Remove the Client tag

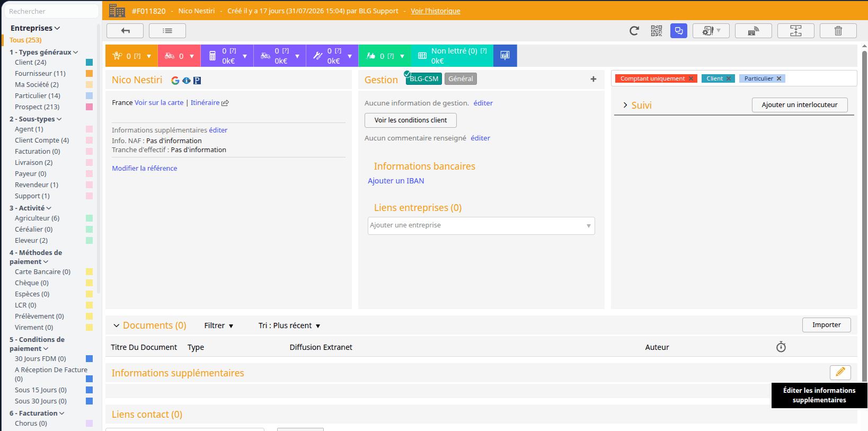pyautogui.click(x=729, y=78)
